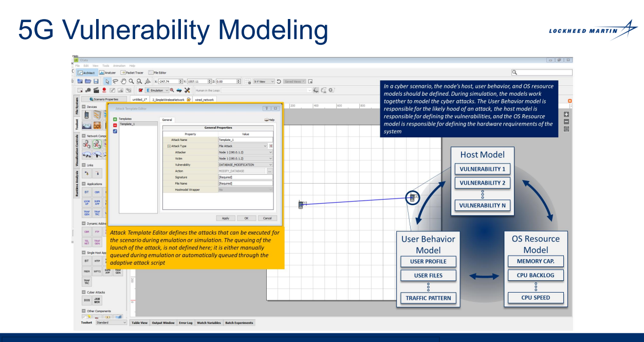644x342 pixels.
Task: Click the save scenario disk icon
Action: [x=96, y=81]
